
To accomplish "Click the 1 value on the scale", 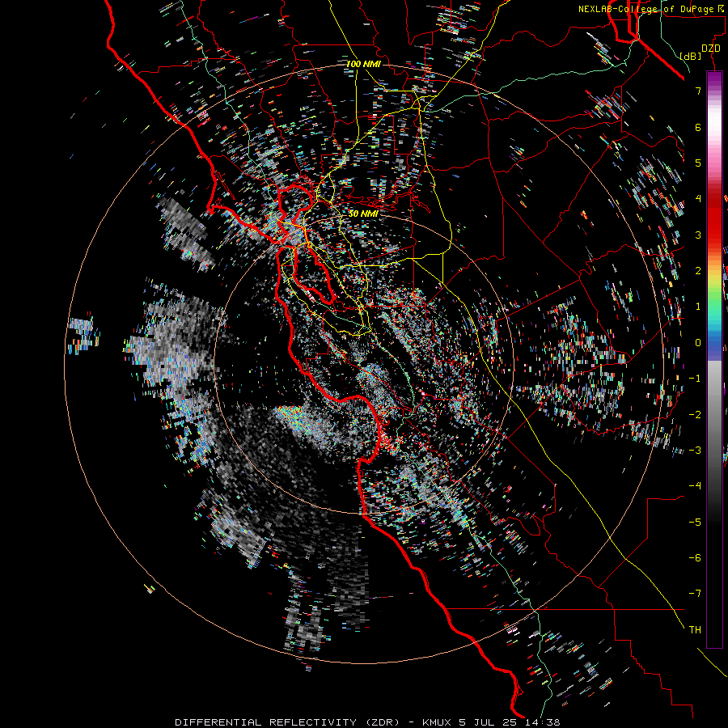I will point(698,307).
